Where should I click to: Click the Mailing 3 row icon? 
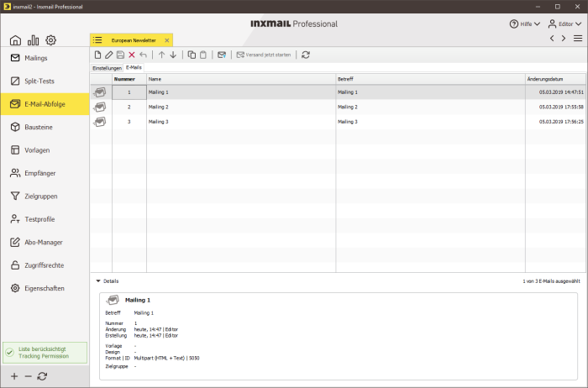click(x=100, y=122)
